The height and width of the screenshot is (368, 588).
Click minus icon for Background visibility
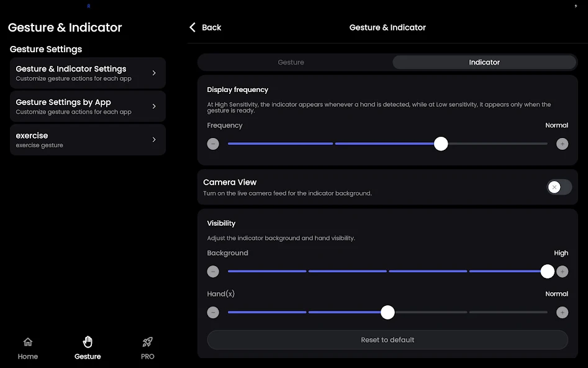213,272
